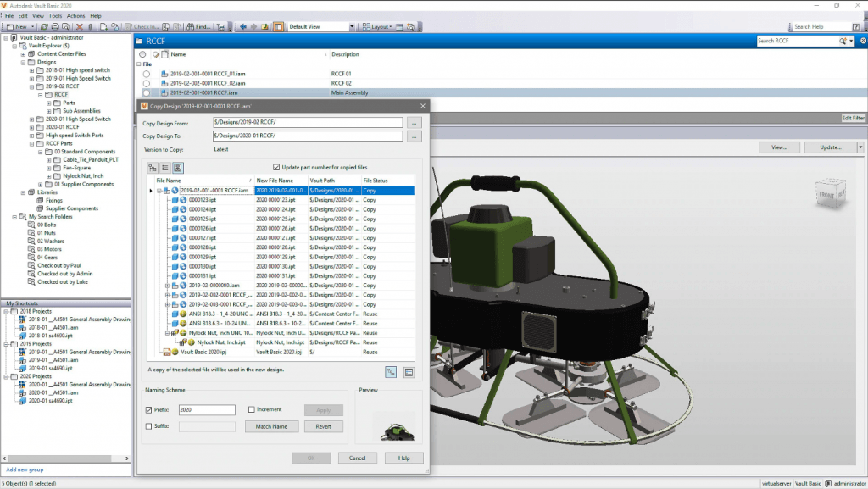
Task: Enable the Increment checkbox
Action: point(251,409)
